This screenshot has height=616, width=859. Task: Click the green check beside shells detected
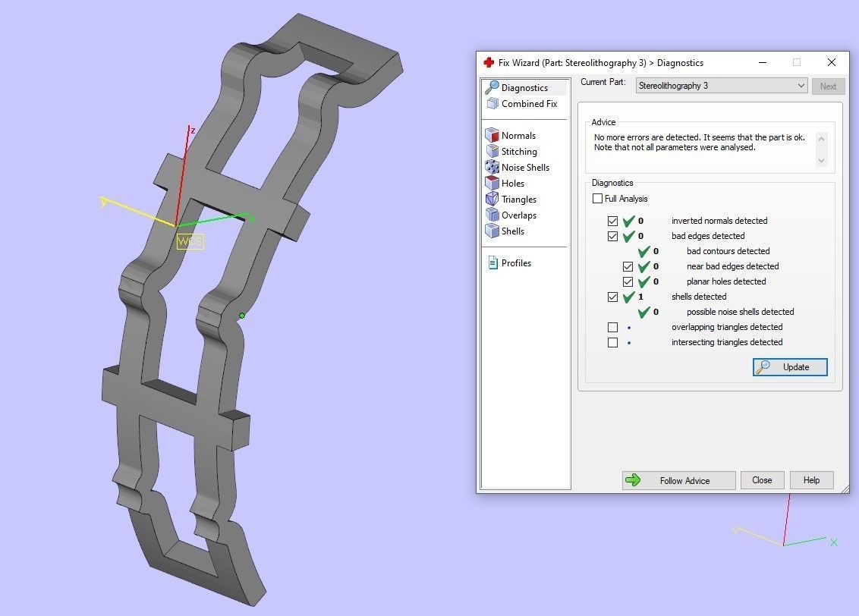[x=628, y=297]
